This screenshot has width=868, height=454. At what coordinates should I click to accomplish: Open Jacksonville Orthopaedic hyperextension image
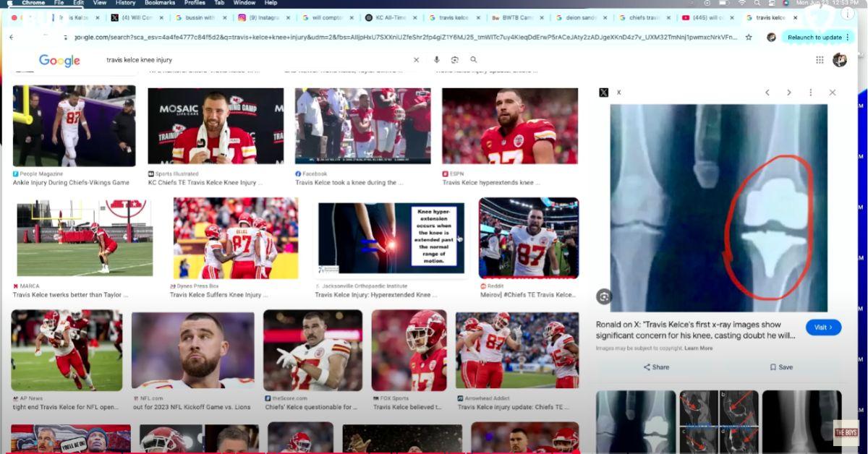tap(391, 239)
